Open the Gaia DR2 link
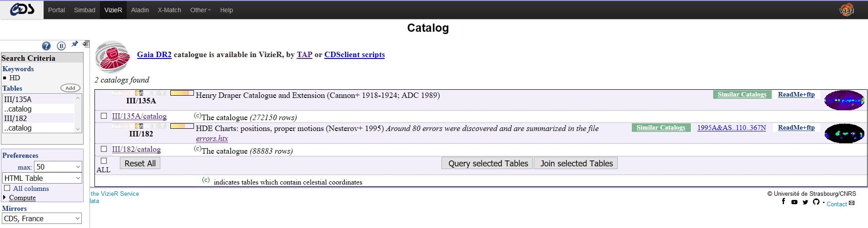 point(154,55)
